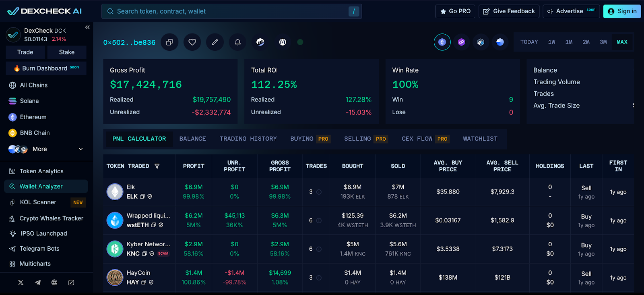Copy the ELK token contract address

coord(142,196)
